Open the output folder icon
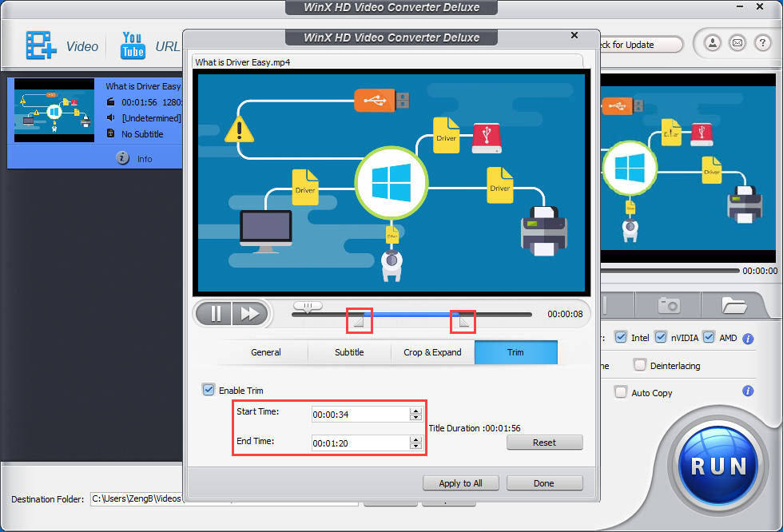The width and height of the screenshot is (783, 532). 733,304
